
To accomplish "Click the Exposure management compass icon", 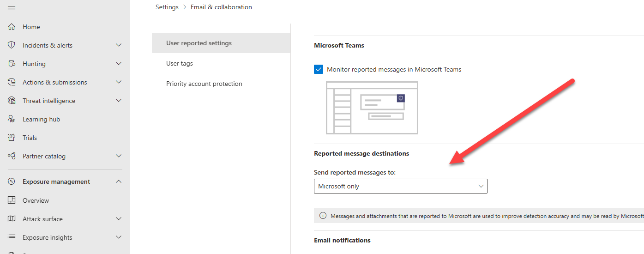I will coord(12,181).
